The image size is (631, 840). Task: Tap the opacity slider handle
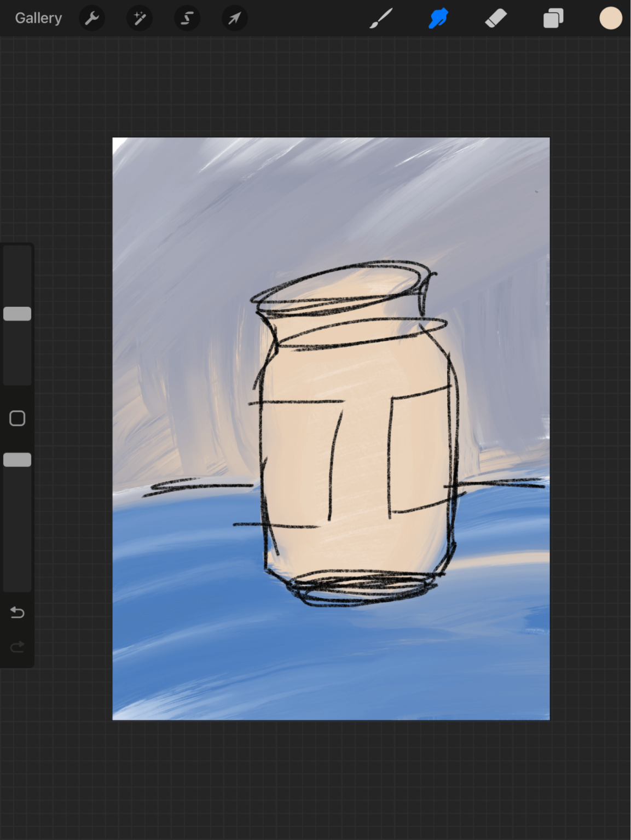[17, 460]
